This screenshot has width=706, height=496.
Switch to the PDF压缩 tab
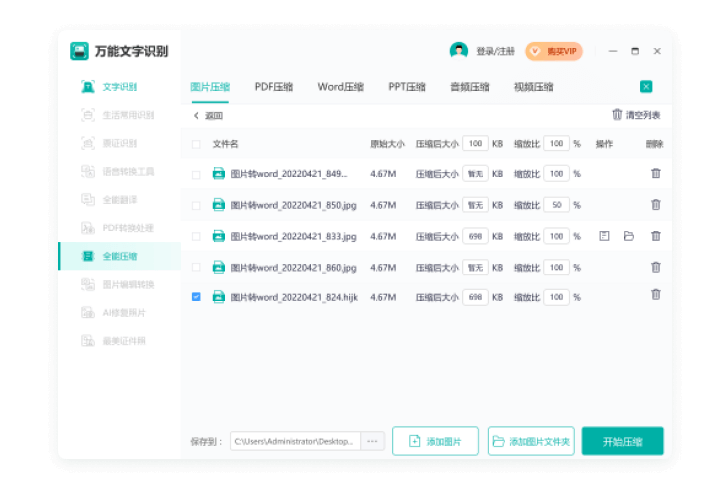(x=274, y=87)
